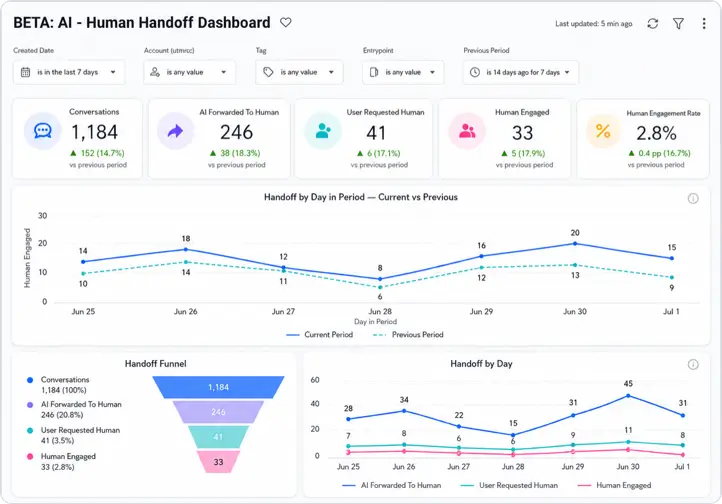The image size is (722, 504).
Task: Toggle Human Engaged legend in Handoff by Day
Action: pyautogui.click(x=614, y=485)
